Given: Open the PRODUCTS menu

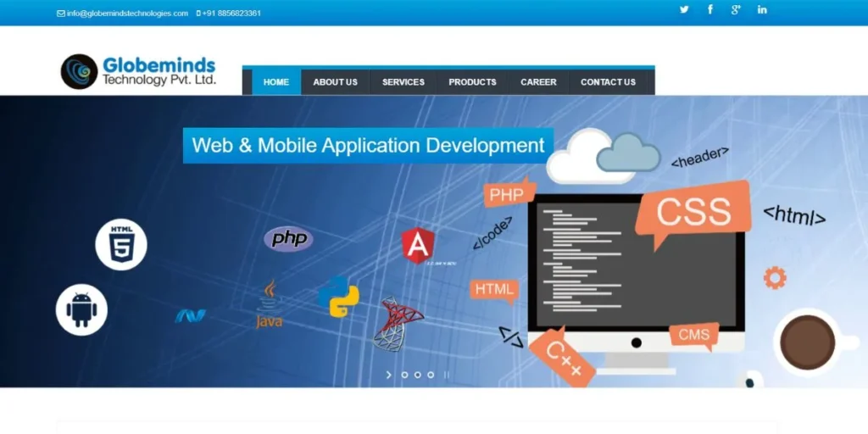Looking at the screenshot, I should point(472,82).
